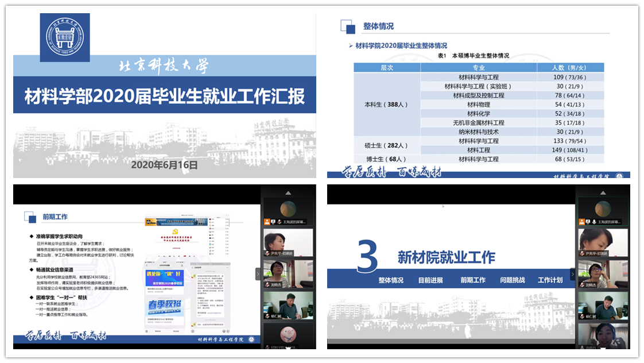Image resolution: width=644 pixels, height=363 pixels.
Task: Click title 材料学部2020届毕业生就业工作汇报
Action: (165, 96)
